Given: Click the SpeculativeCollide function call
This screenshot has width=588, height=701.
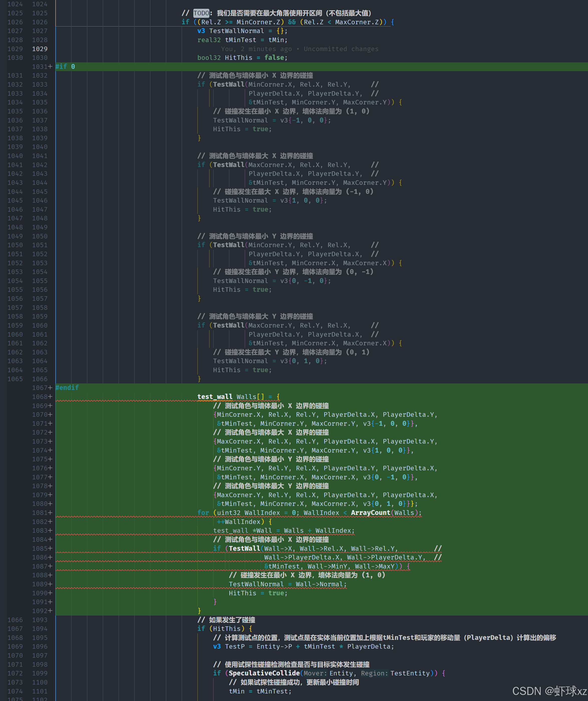Looking at the screenshot, I should [264, 673].
